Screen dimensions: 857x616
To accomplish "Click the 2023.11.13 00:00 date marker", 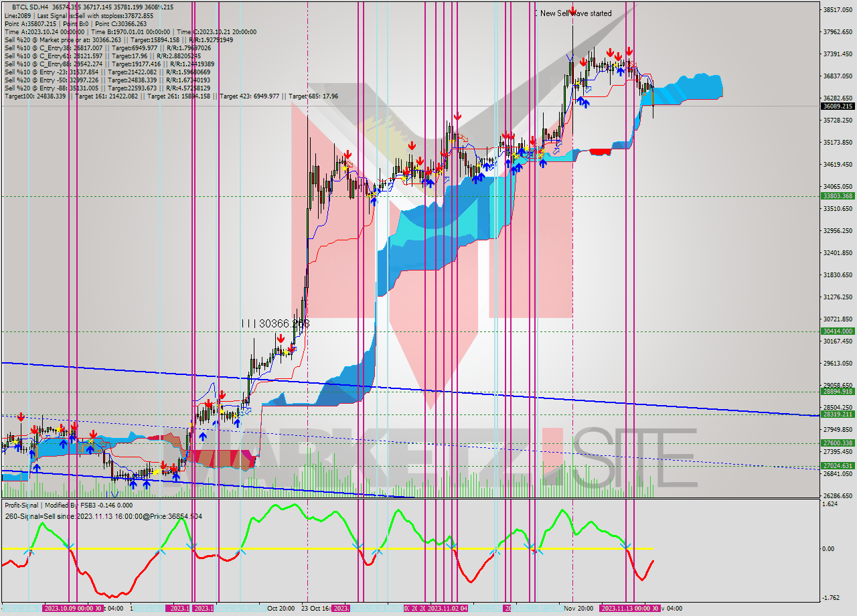I will 629,608.
